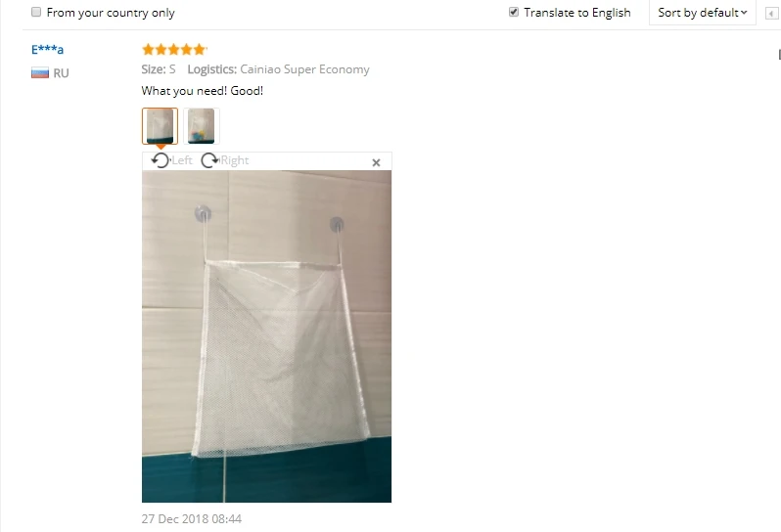Open reviewer E***a's profile link

(47, 49)
